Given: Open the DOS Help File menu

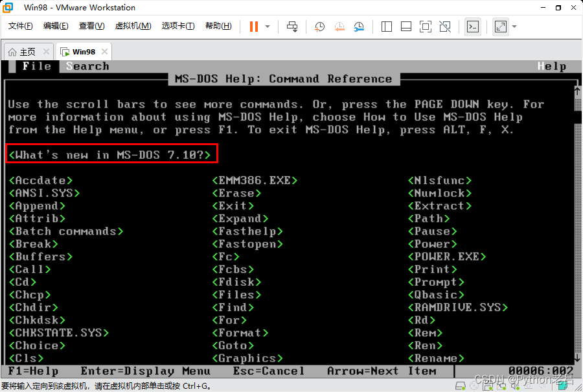Looking at the screenshot, I should [36, 66].
